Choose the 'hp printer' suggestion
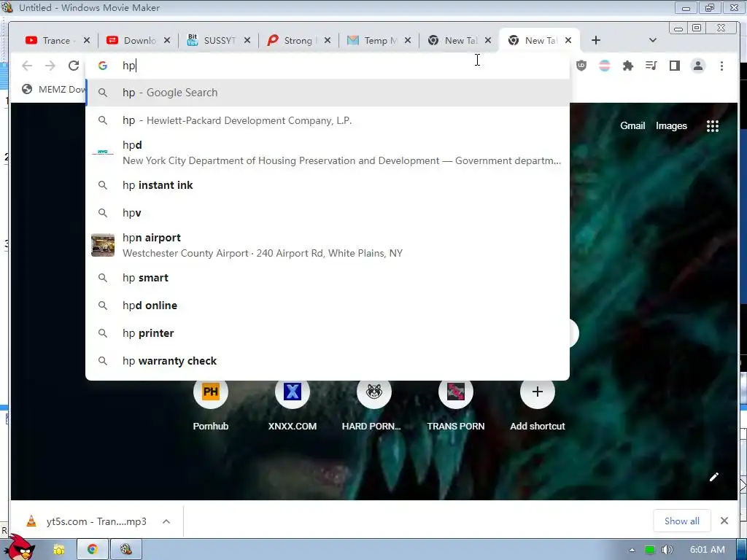Screen dimensions: 747x560 click(328, 333)
